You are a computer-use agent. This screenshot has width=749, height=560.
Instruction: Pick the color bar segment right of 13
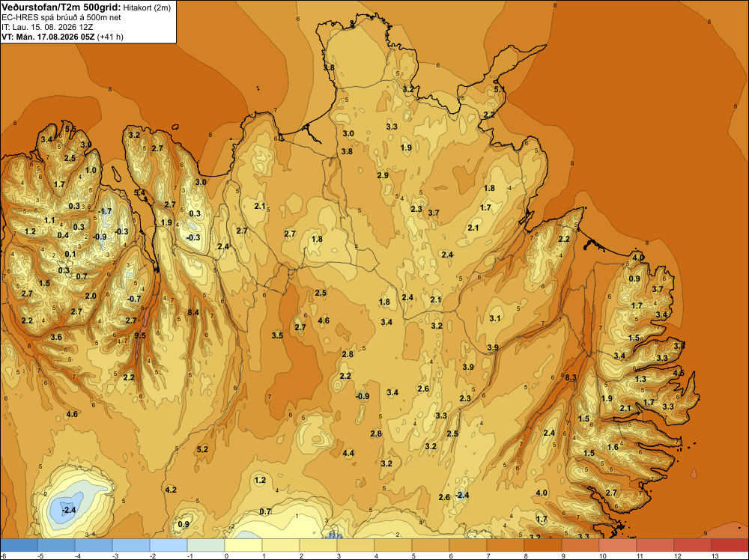tap(730, 545)
